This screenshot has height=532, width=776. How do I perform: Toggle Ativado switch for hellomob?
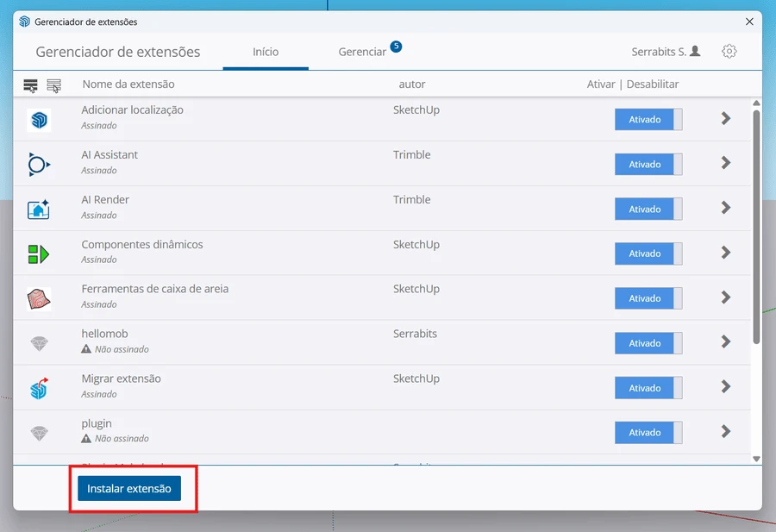pos(648,343)
